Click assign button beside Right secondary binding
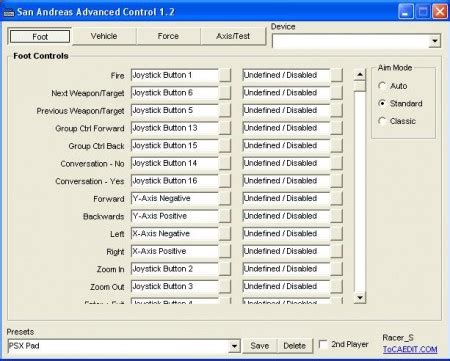Screen dimensions: 450x361 [337, 251]
